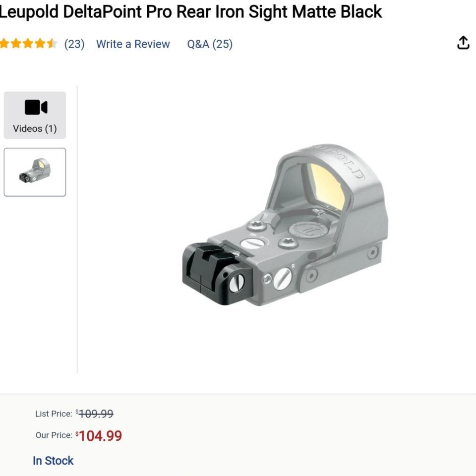Click the half-filled fifth rating star
The height and width of the screenshot is (476, 476).
pyautogui.click(x=52, y=44)
